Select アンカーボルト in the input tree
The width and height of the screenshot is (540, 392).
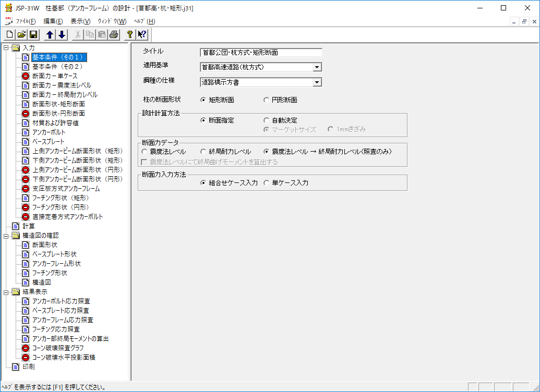click(x=48, y=132)
